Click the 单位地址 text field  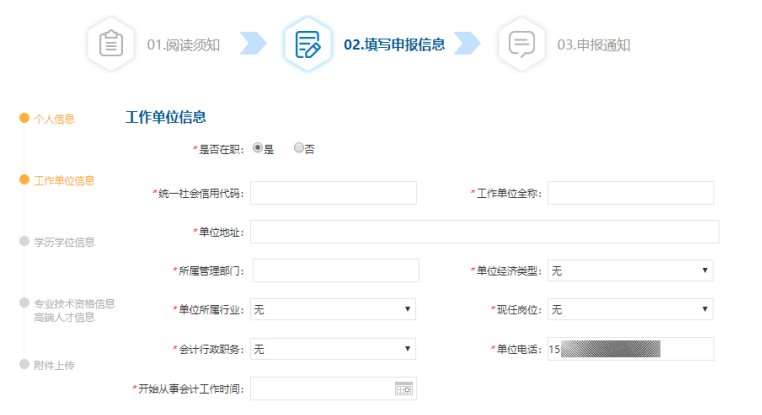click(484, 232)
